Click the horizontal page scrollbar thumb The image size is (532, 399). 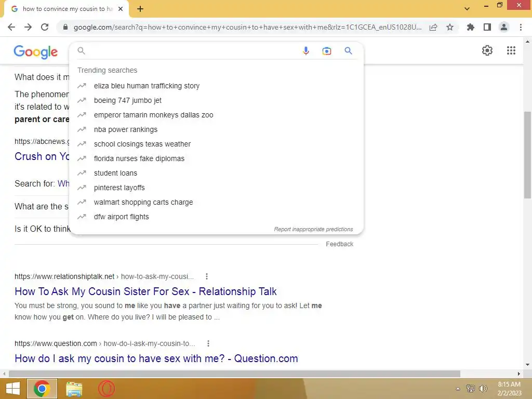pos(234,374)
